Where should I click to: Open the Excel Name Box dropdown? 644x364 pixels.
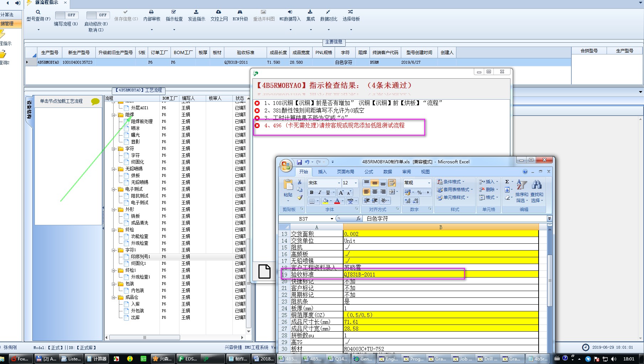pyautogui.click(x=332, y=219)
